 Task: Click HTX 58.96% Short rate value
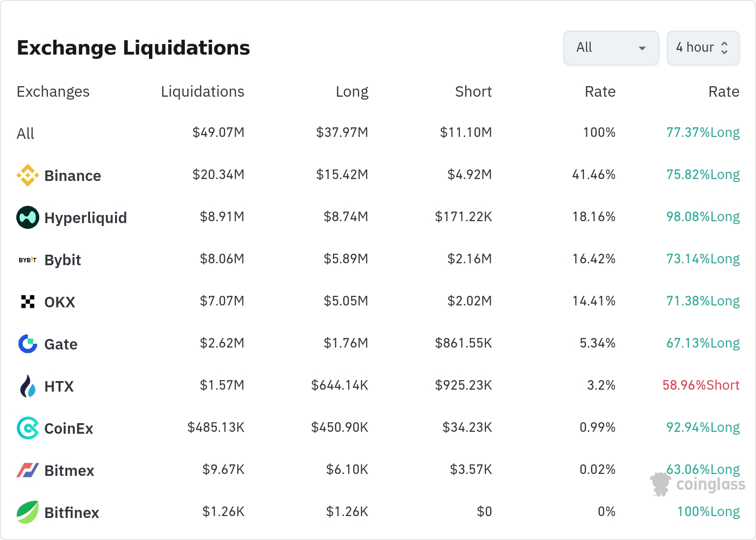(700, 385)
